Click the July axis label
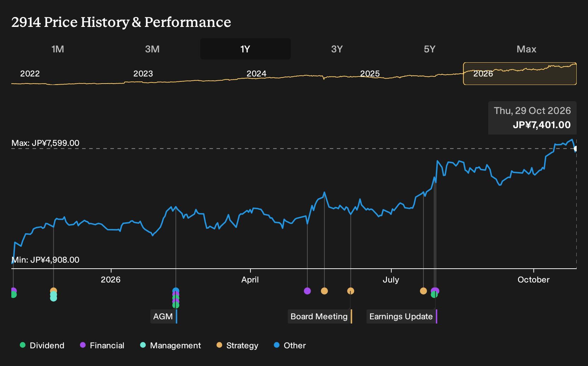The height and width of the screenshot is (366, 588). (391, 280)
